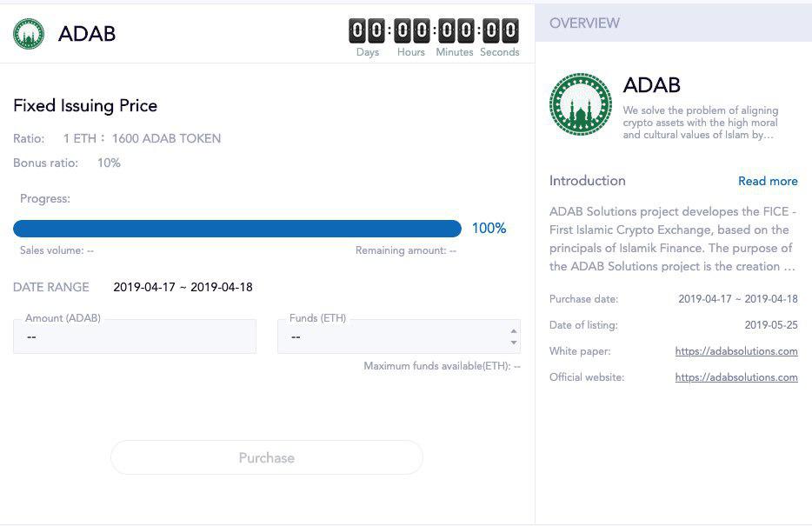The image size is (812, 526).
Task: Focus the Funds (ETH) input field
Action: 399,336
